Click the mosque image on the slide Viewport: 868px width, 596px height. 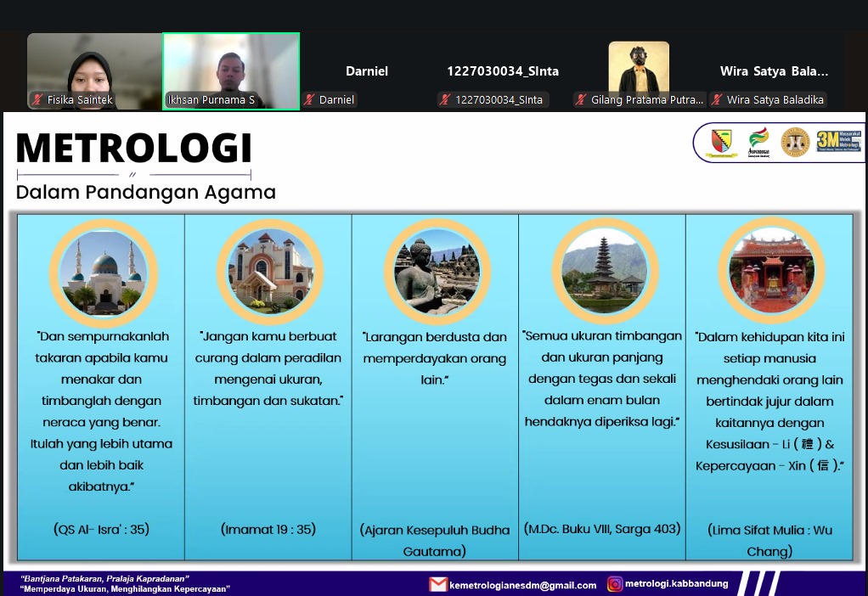(x=104, y=272)
